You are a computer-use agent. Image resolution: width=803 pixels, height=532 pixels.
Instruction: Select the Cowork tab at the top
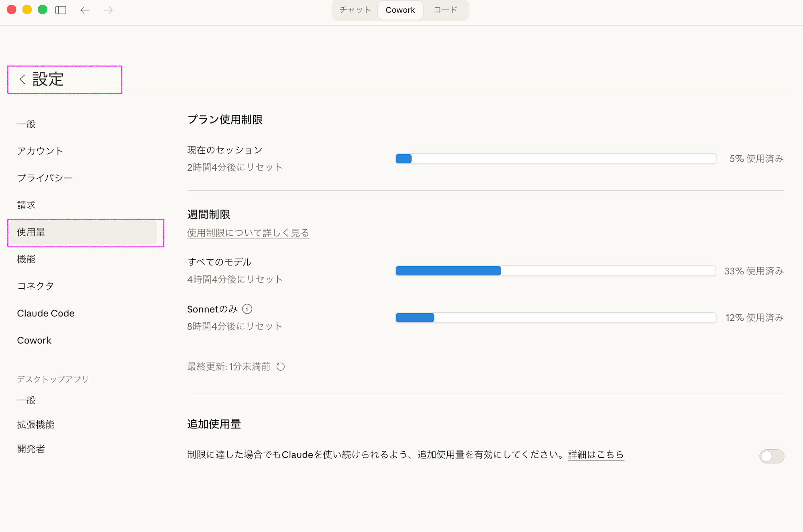point(400,10)
